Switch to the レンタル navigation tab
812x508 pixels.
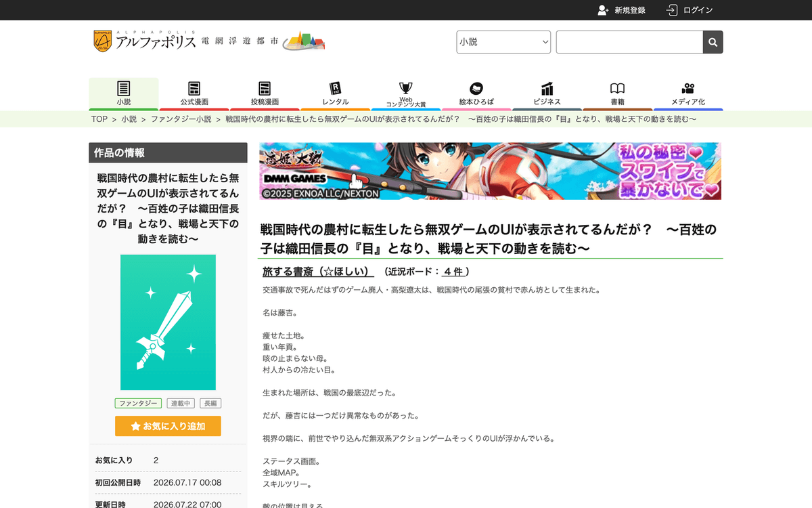click(335, 93)
